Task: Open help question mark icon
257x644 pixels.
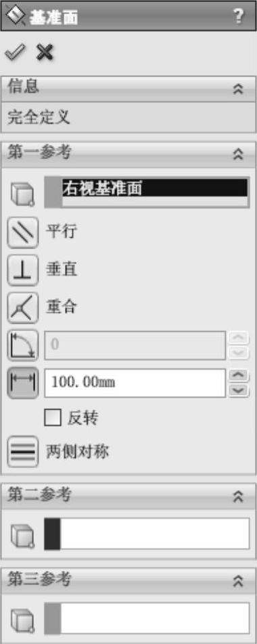Action: coord(239,16)
